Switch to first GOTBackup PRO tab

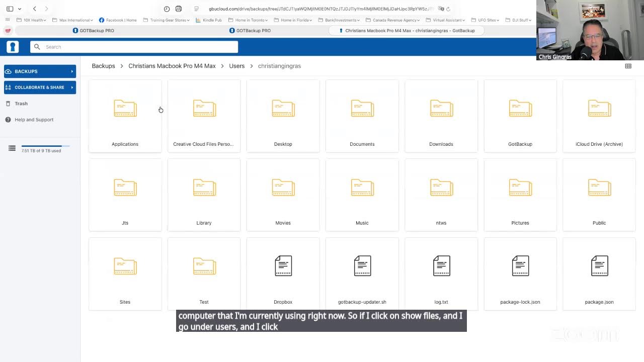[x=94, y=31]
